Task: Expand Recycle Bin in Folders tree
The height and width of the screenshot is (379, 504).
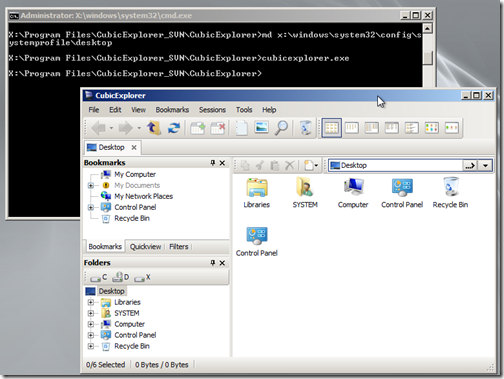Action: point(91,346)
